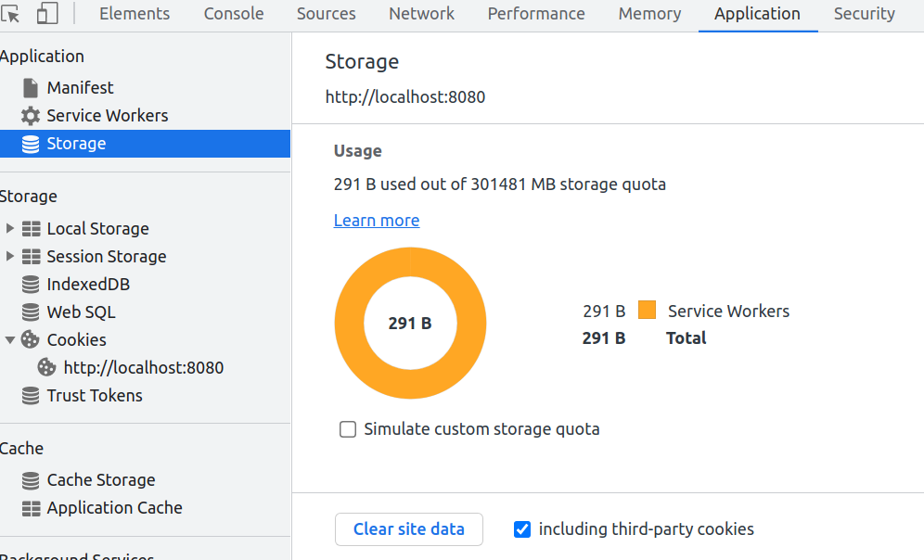
Task: Click the orange Service Workers color swatch
Action: point(647,311)
